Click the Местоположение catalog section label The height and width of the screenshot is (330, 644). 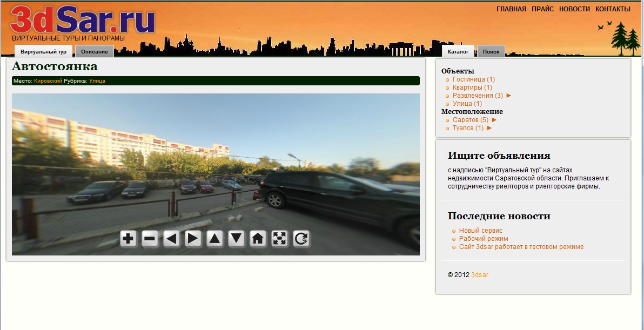pyautogui.click(x=472, y=112)
